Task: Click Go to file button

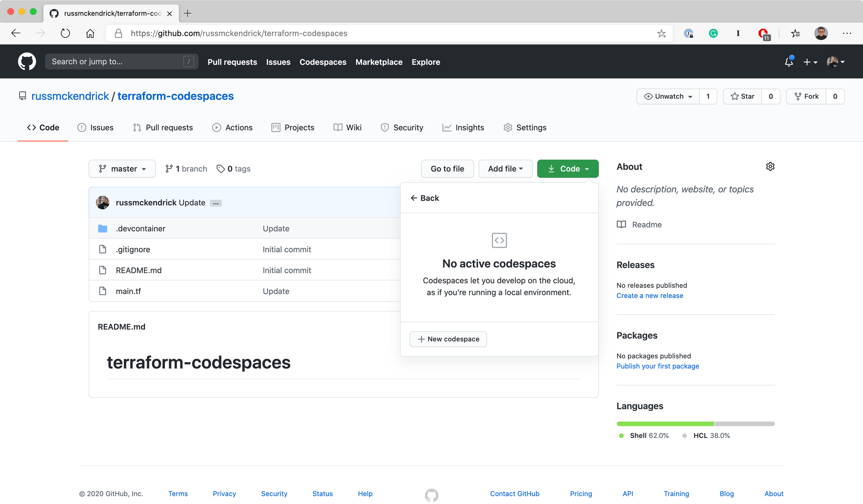Action: (x=447, y=169)
